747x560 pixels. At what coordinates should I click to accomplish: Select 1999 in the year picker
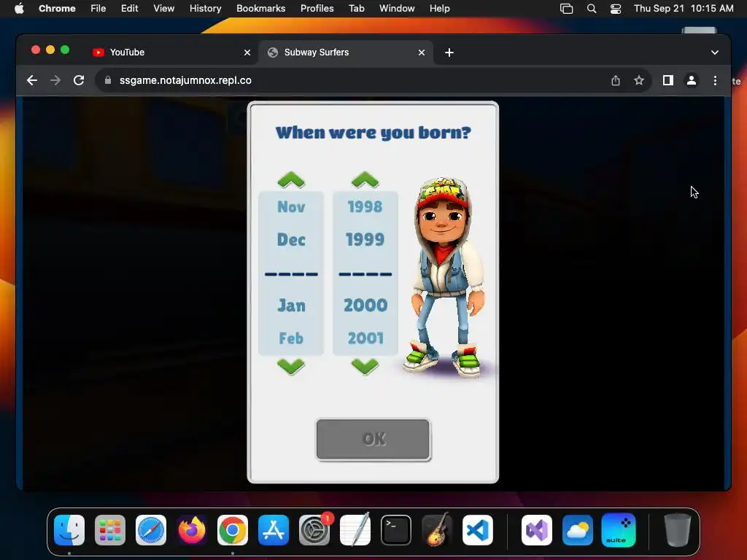[x=365, y=239]
